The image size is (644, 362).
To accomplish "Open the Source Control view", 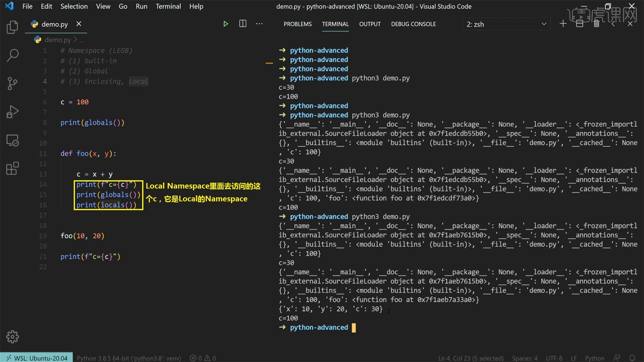I will [x=12, y=84].
